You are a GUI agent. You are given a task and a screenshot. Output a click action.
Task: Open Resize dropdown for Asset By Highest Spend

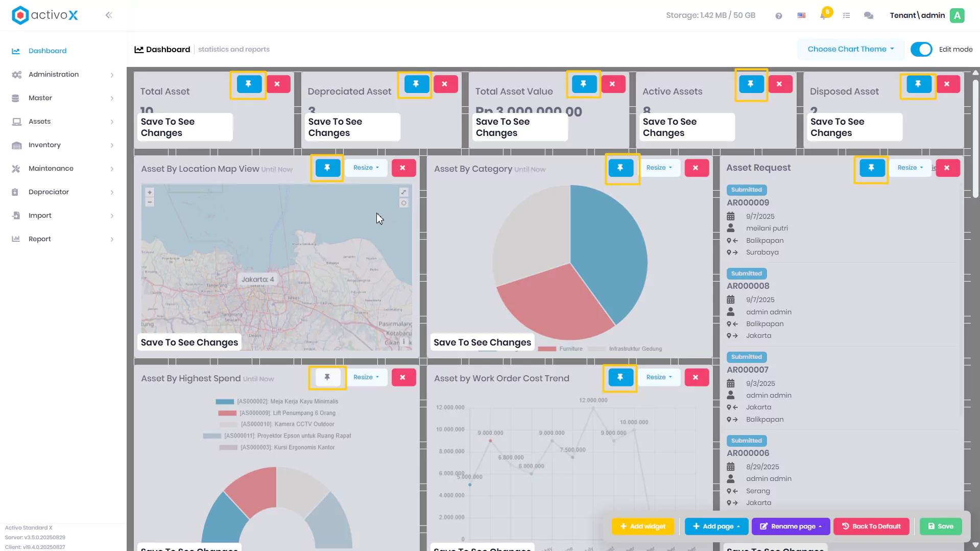366,377
